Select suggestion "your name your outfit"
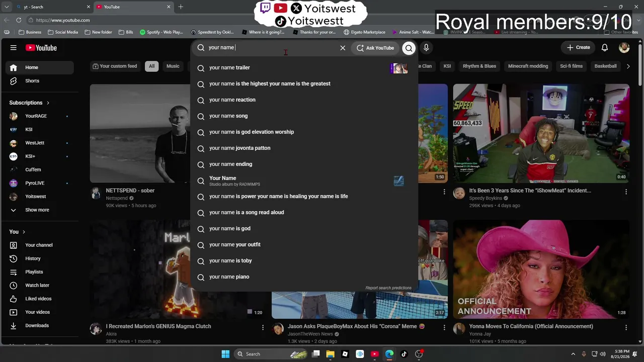The width and height of the screenshot is (644, 362). pyautogui.click(x=304, y=244)
